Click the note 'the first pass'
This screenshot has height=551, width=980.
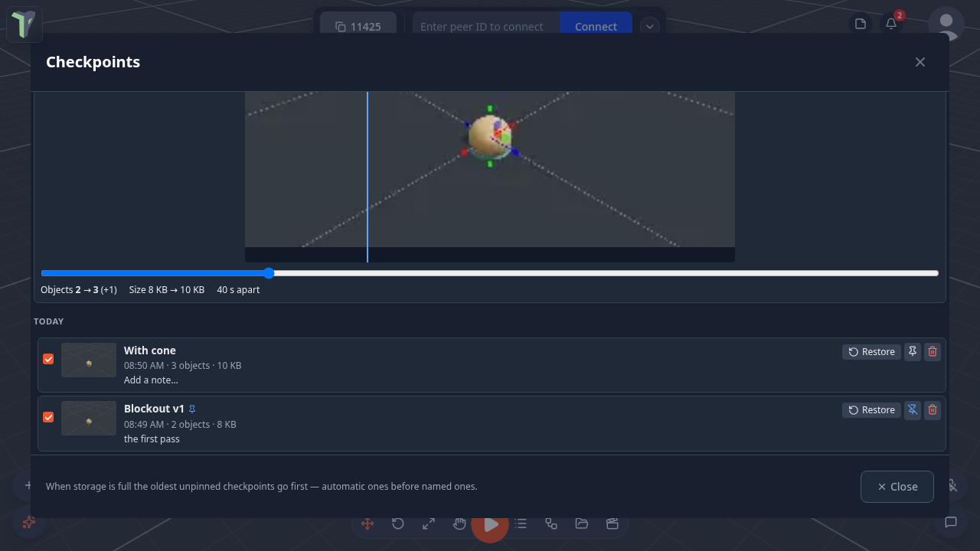(152, 439)
